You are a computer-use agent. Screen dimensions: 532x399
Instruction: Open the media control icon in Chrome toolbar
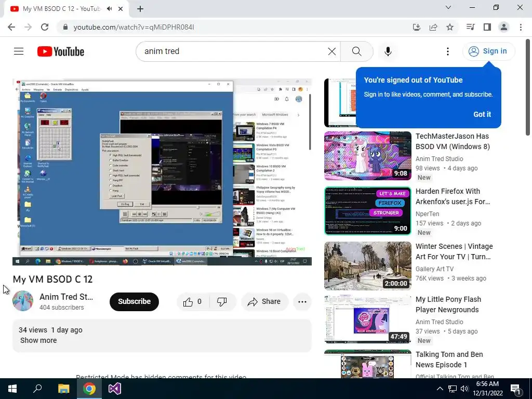pos(470,27)
